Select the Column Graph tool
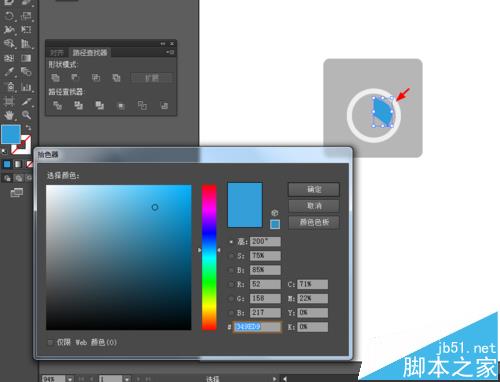Viewport: 500px width, 382px height. 26,87
